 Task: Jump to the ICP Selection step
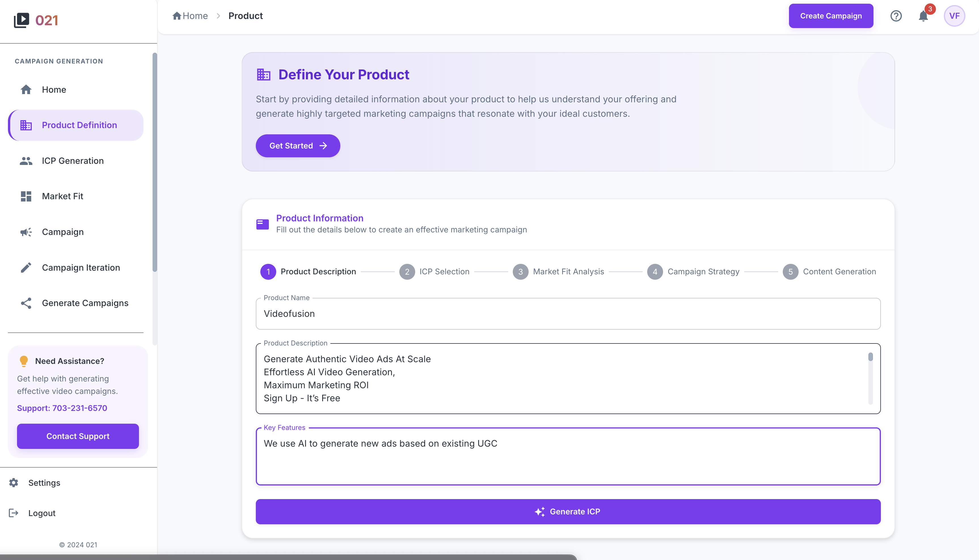point(444,271)
